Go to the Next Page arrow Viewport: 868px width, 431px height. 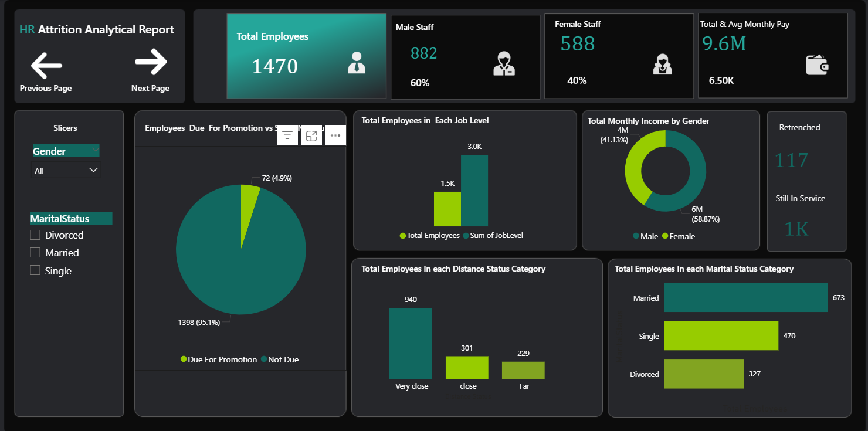coord(151,62)
